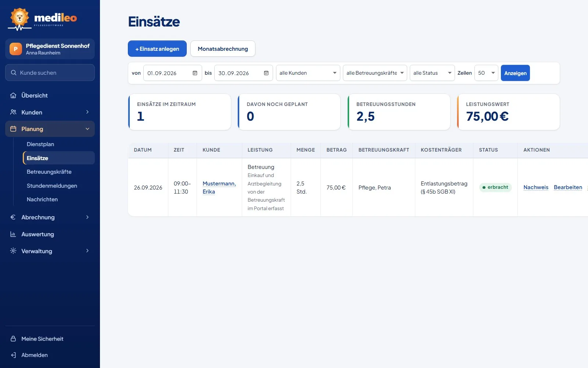588x368 pixels.
Task: Click the Einsatz anlegen button
Action: tap(157, 49)
